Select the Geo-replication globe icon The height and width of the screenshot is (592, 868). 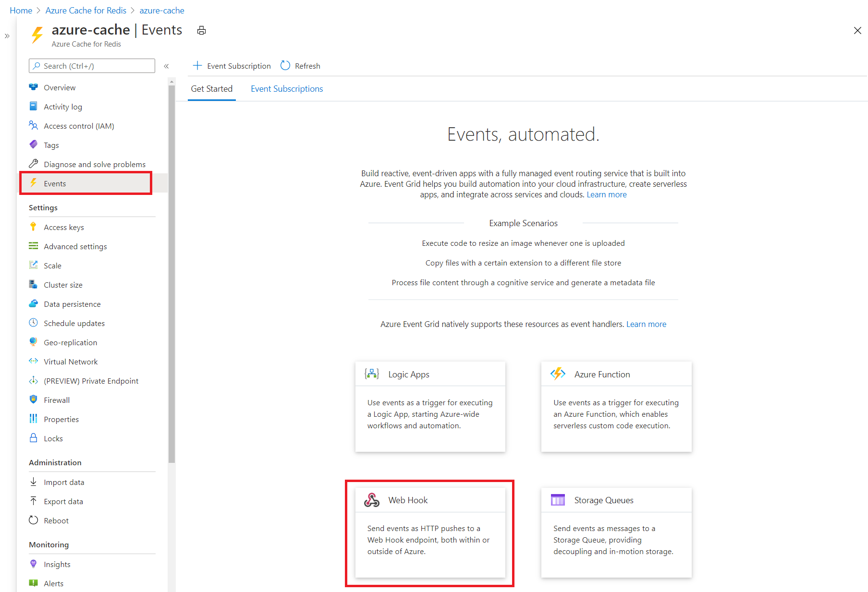[x=33, y=342]
